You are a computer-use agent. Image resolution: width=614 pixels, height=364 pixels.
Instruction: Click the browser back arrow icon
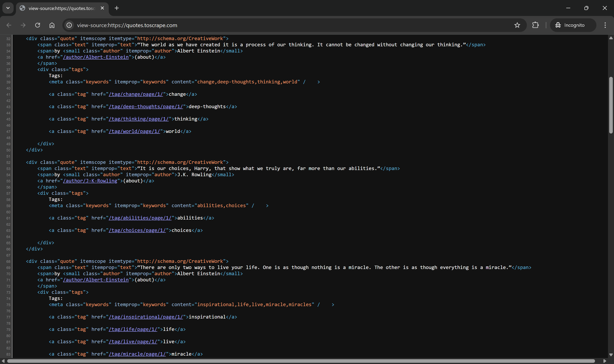point(9,25)
